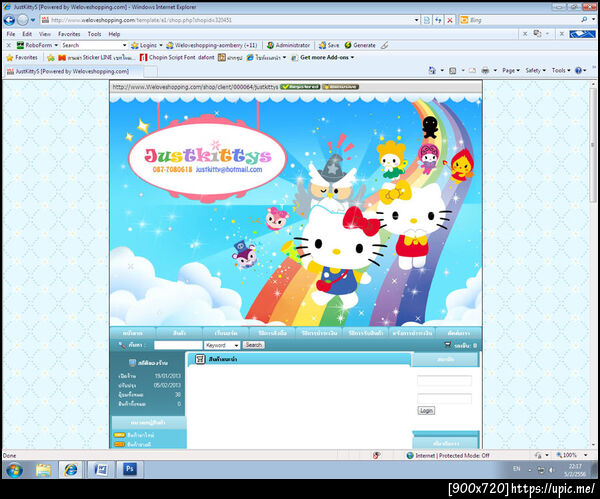Open the Get more Add-ons dropdown
The width and height of the screenshot is (600, 499).
323,57
